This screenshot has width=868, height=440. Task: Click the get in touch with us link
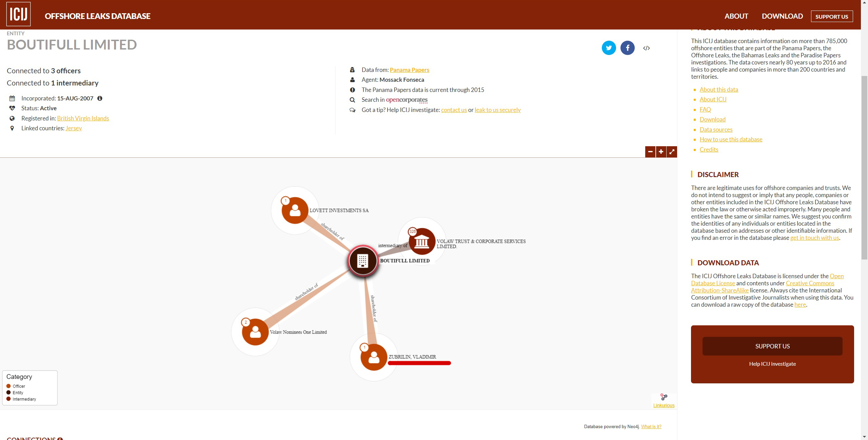tap(814, 238)
